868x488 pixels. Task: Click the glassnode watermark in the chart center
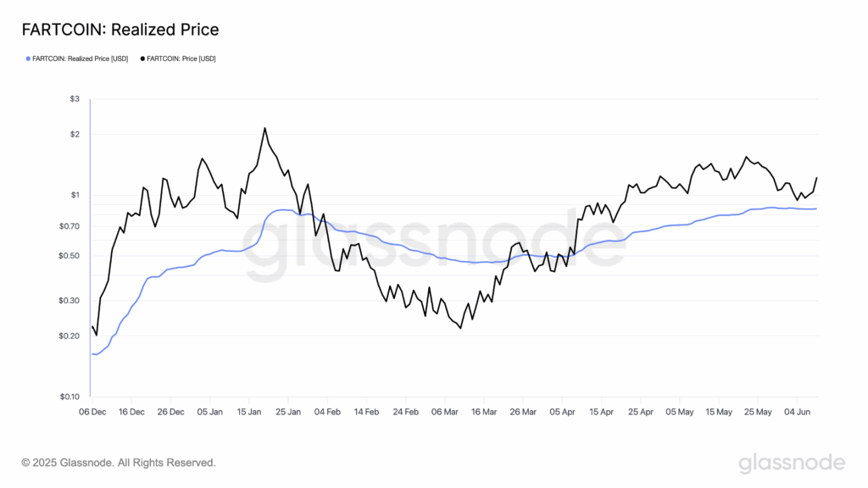(x=434, y=250)
